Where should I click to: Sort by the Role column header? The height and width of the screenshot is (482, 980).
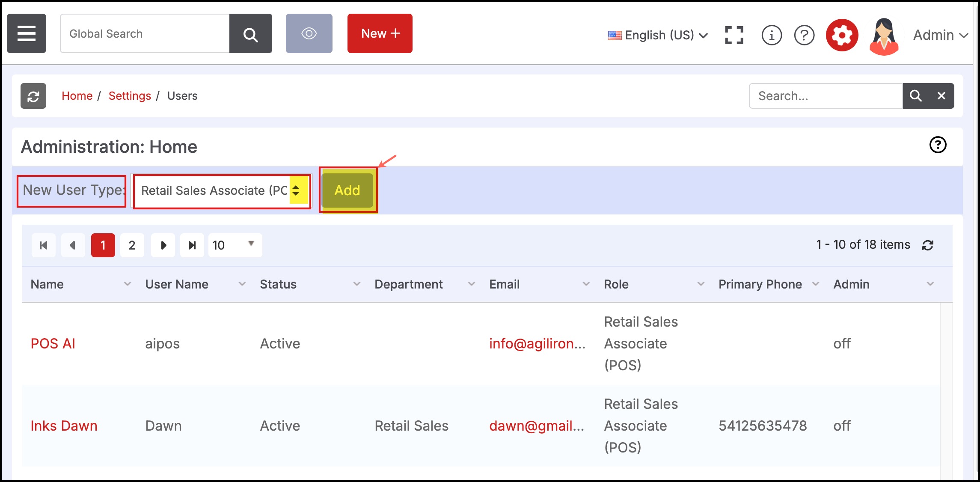pyautogui.click(x=616, y=284)
